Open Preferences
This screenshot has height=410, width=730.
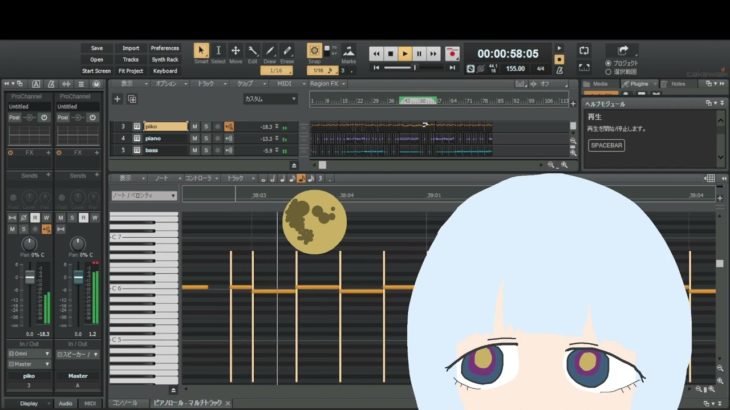(x=165, y=48)
